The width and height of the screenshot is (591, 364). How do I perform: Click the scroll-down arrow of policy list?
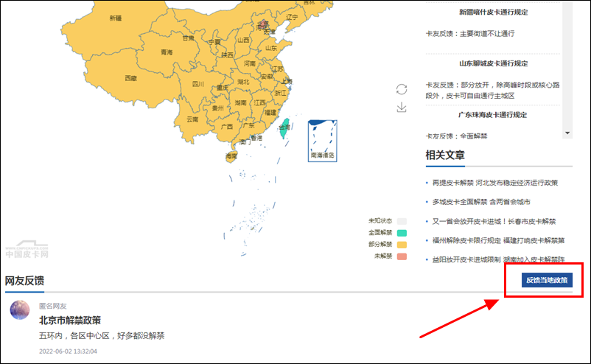click(x=567, y=133)
